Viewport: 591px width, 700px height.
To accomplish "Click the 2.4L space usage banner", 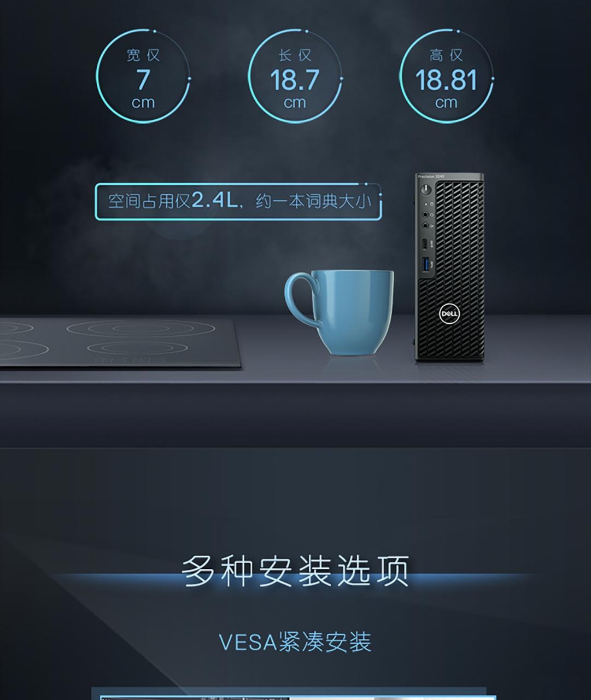I will [238, 201].
